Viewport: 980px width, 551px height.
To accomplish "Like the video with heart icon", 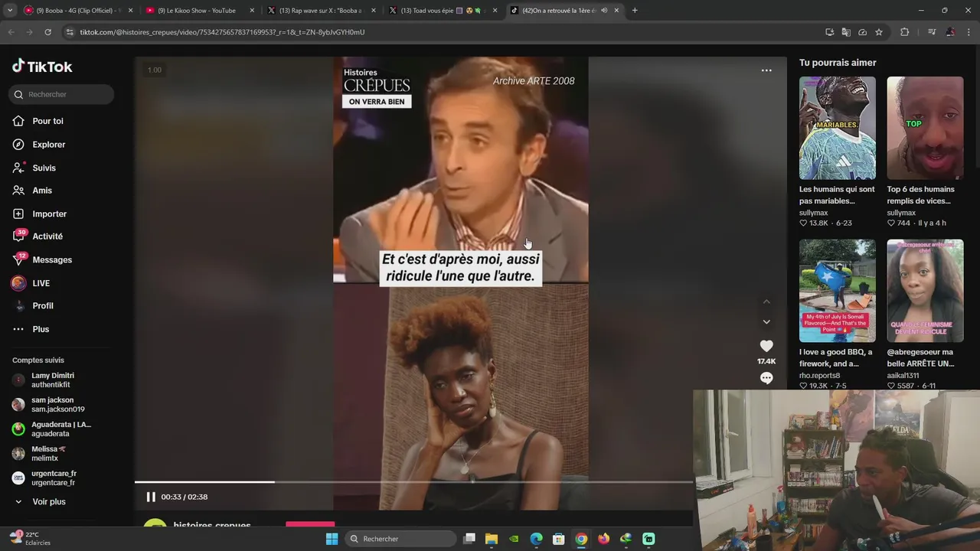I will tap(766, 346).
